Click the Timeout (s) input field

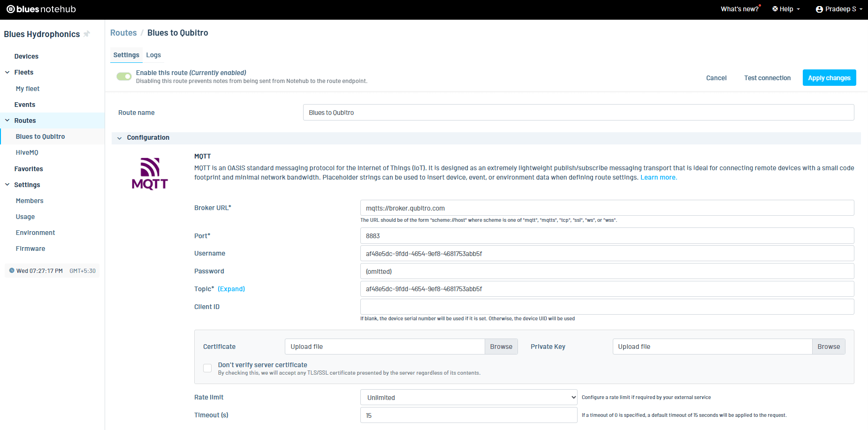(469, 415)
